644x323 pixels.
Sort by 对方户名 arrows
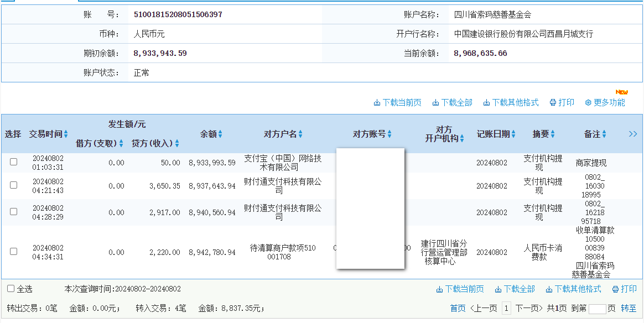300,134
